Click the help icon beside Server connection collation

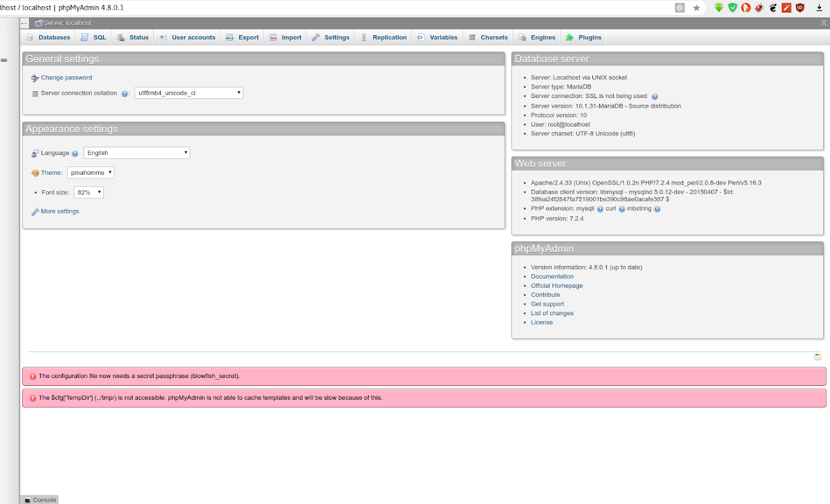125,94
